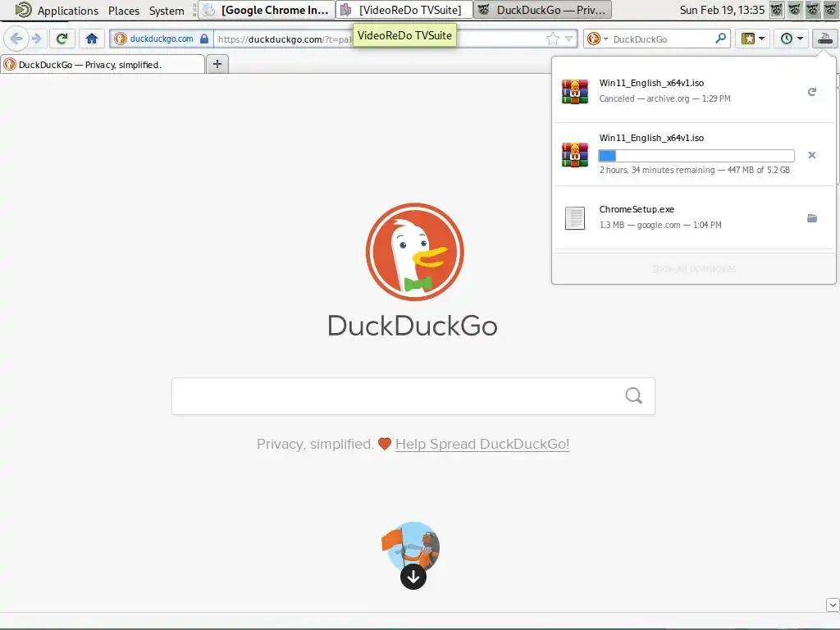Click the downloading Win11 ISO archive icon

tap(575, 155)
